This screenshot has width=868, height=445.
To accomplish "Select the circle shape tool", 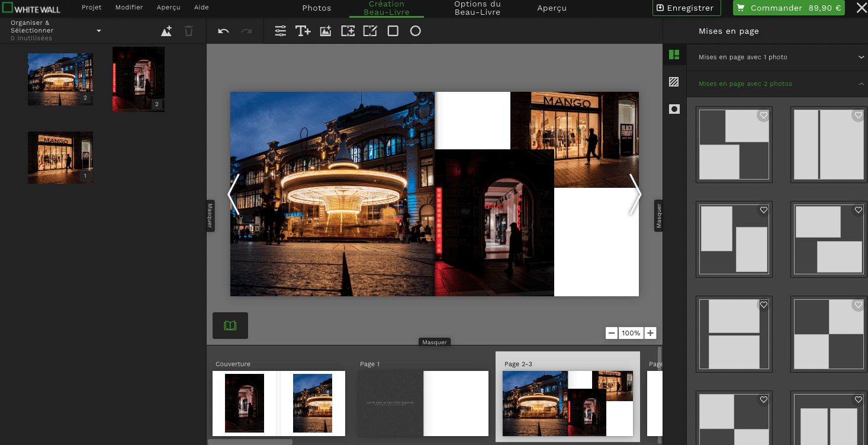I will (416, 31).
